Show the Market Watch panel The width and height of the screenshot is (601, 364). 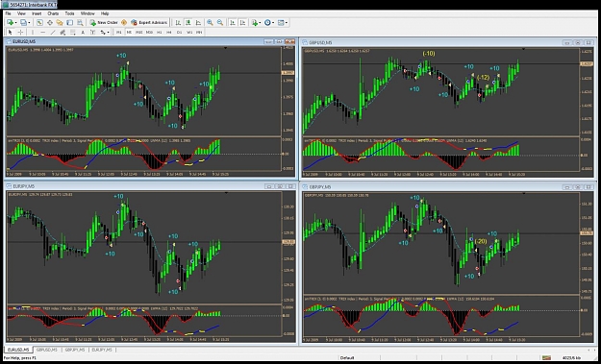click(x=39, y=23)
